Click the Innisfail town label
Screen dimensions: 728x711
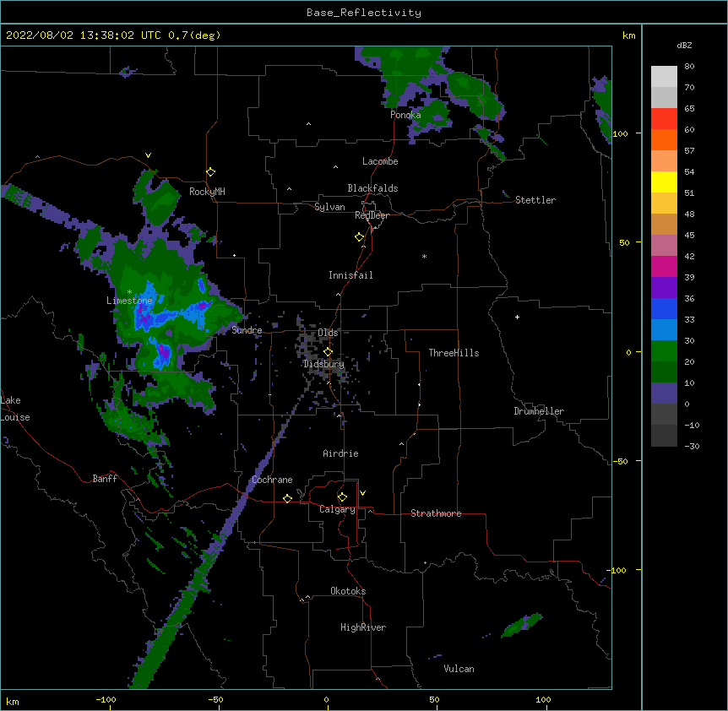(x=350, y=275)
